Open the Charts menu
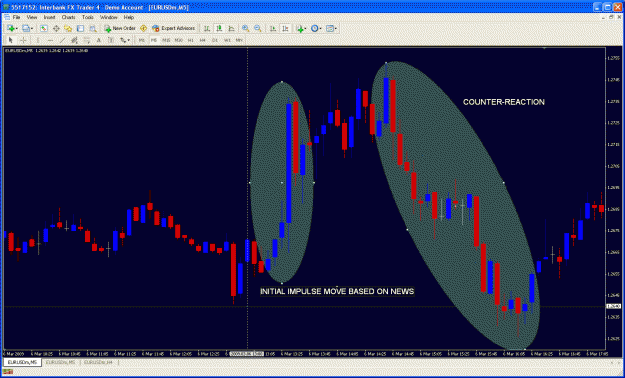 pyautogui.click(x=69, y=18)
